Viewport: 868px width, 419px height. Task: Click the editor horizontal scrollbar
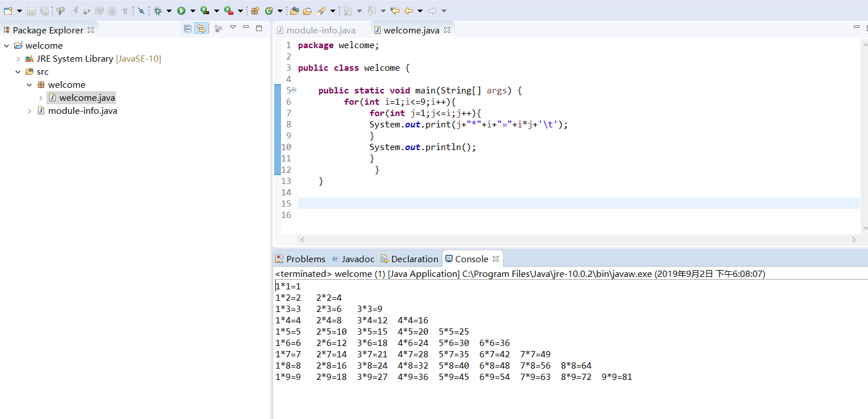(578, 240)
